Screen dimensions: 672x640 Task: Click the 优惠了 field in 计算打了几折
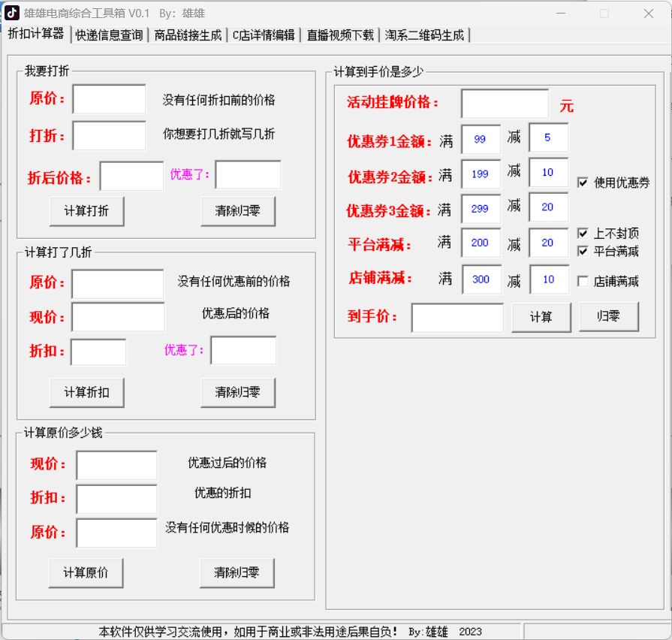point(243,351)
